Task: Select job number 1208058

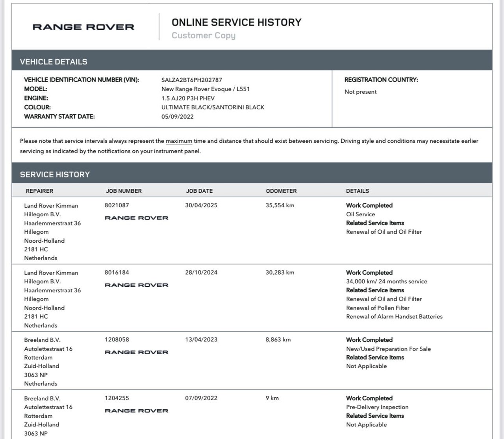Action: click(117, 340)
